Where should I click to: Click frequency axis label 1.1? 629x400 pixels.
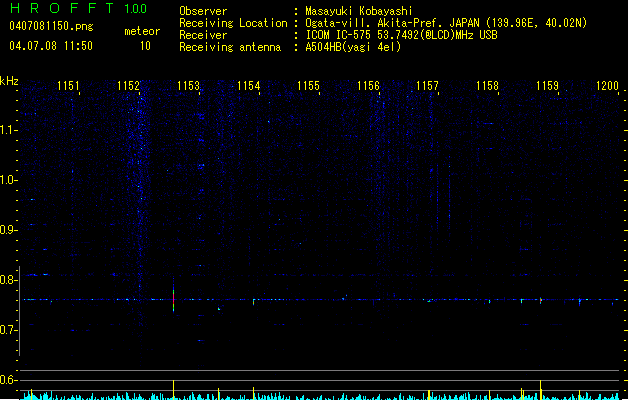pos(8,130)
